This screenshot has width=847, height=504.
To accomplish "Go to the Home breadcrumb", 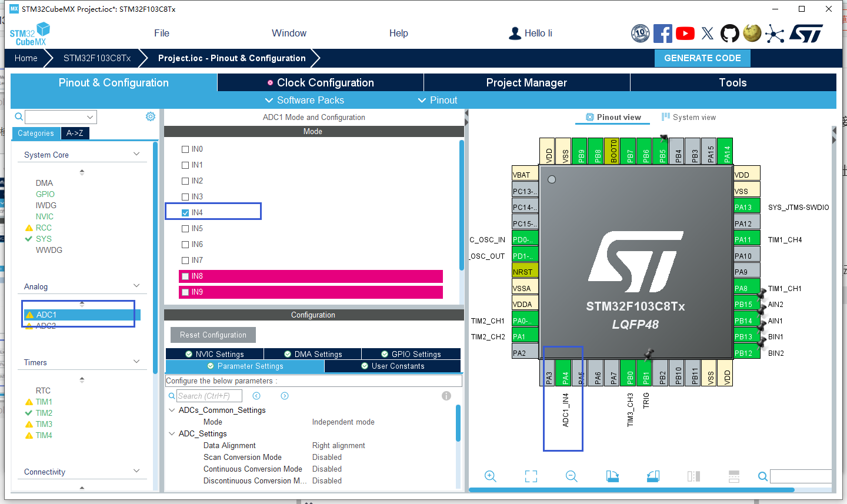I will pyautogui.click(x=26, y=58).
